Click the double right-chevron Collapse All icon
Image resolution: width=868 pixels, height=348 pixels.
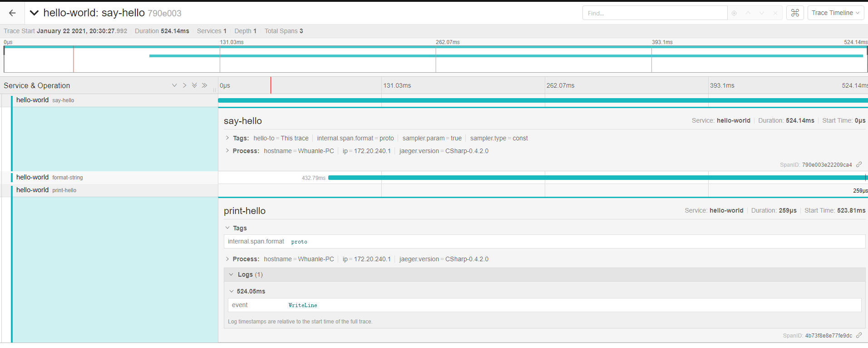(205, 85)
